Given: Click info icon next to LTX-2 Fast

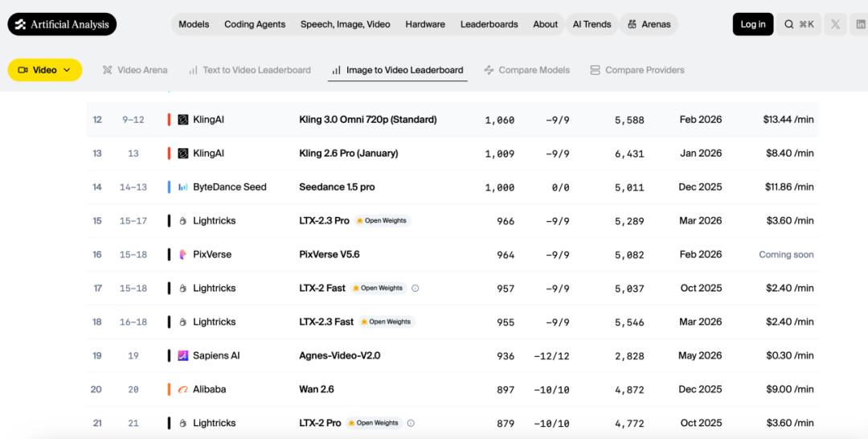Looking at the screenshot, I should click(416, 288).
